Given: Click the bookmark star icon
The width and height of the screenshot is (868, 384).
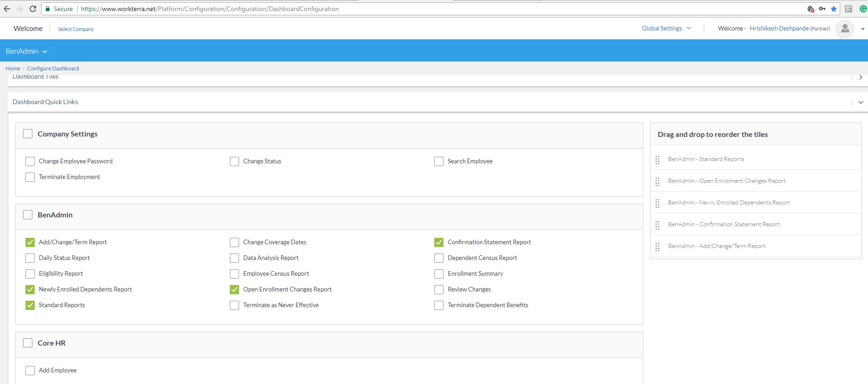Looking at the screenshot, I should click(834, 9).
